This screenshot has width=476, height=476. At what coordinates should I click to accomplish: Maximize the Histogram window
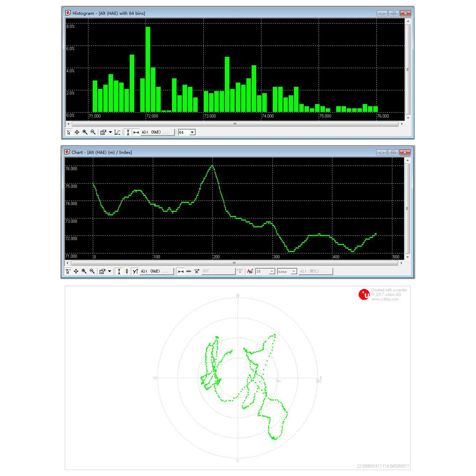[x=394, y=13]
